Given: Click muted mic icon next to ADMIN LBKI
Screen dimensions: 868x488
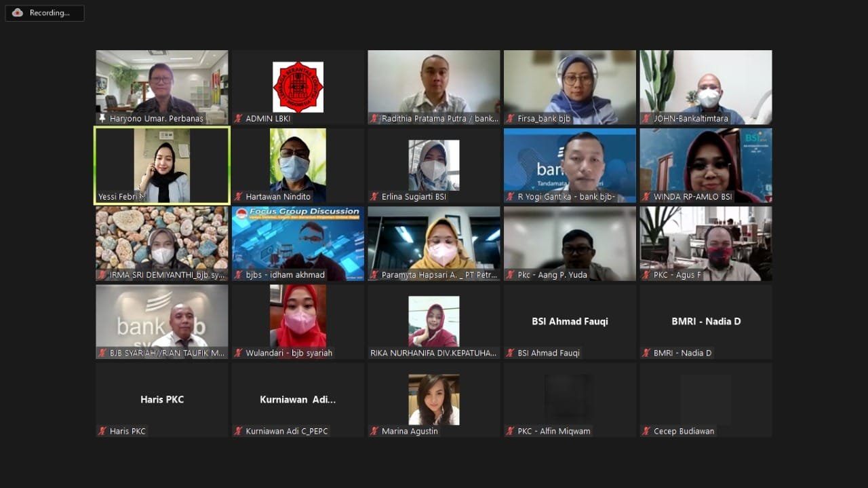Looking at the screenshot, I should point(239,119).
